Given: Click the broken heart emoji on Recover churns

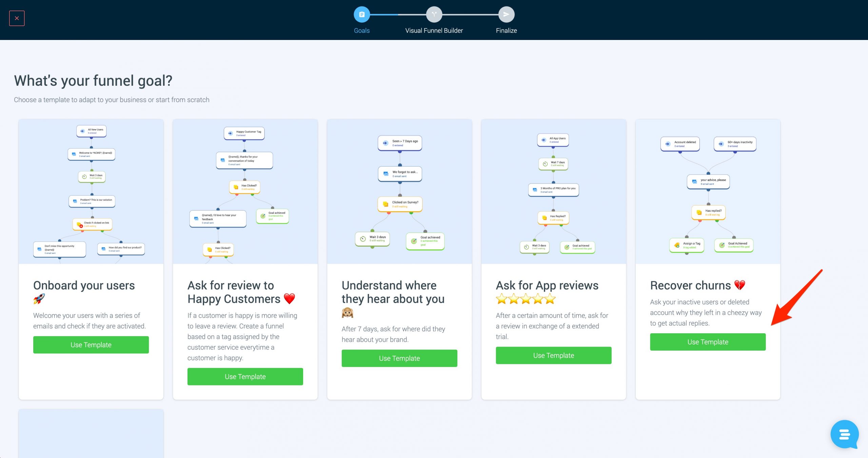Looking at the screenshot, I should tap(740, 285).
